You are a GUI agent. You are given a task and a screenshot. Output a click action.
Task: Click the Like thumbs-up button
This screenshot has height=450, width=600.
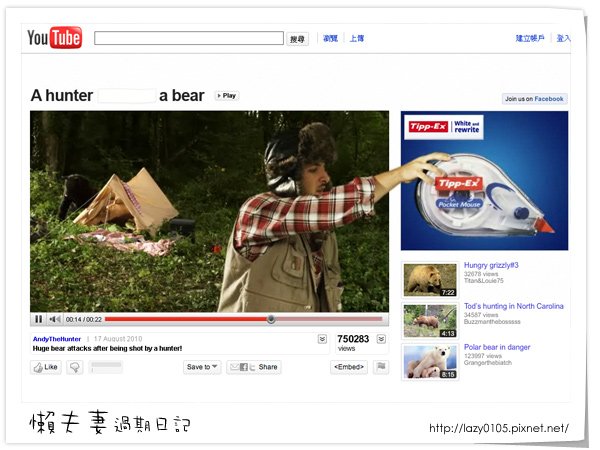pos(46,367)
